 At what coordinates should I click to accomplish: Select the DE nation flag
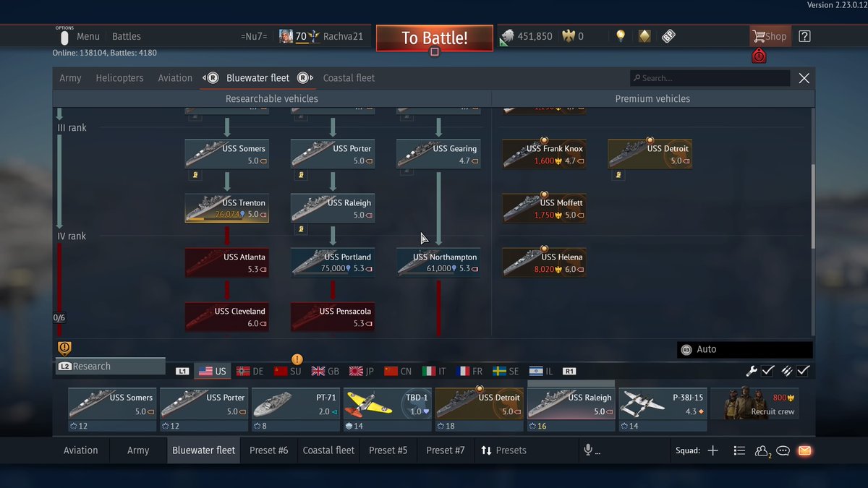[250, 371]
